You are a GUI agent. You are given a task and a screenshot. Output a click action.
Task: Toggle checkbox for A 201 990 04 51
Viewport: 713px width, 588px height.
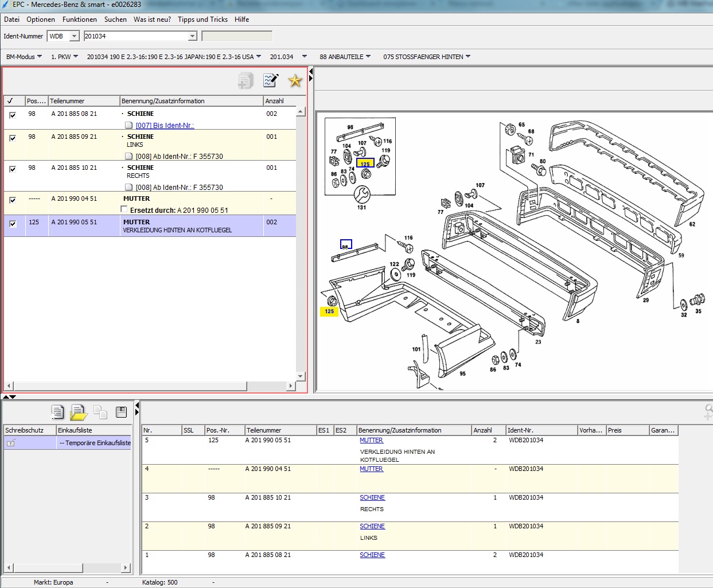pos(13,200)
